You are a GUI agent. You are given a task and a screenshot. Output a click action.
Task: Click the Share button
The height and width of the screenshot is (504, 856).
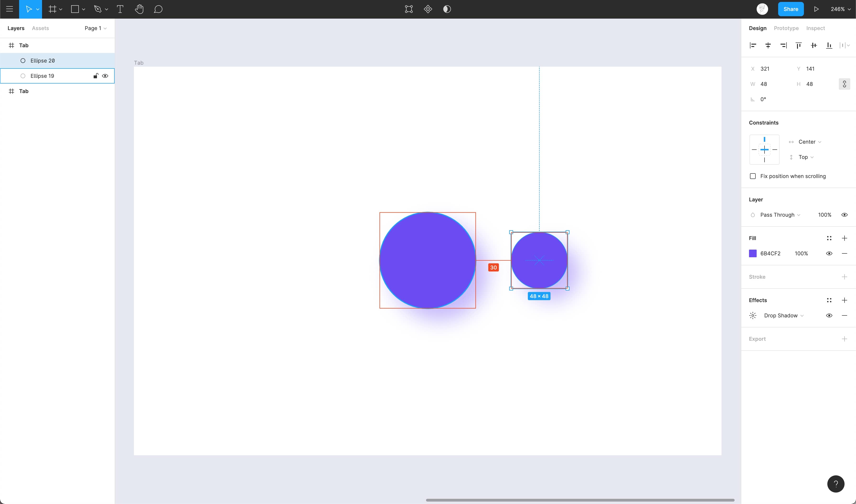pyautogui.click(x=790, y=9)
